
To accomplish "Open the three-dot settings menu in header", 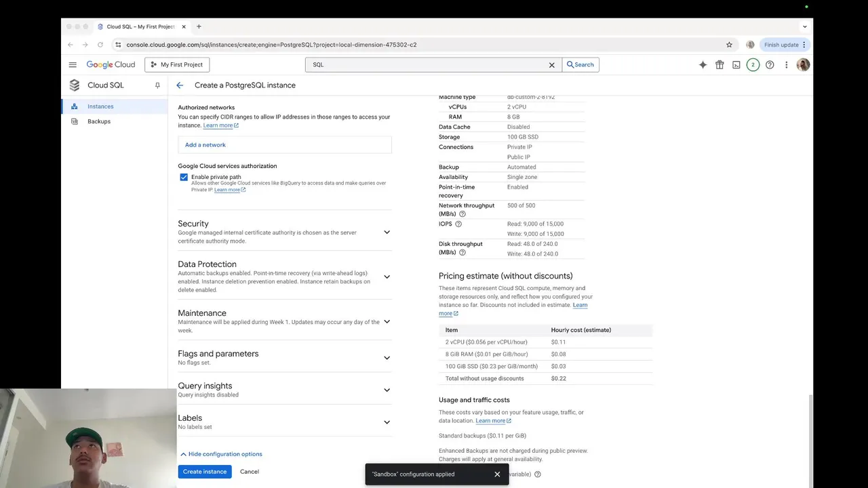I will click(x=787, y=65).
